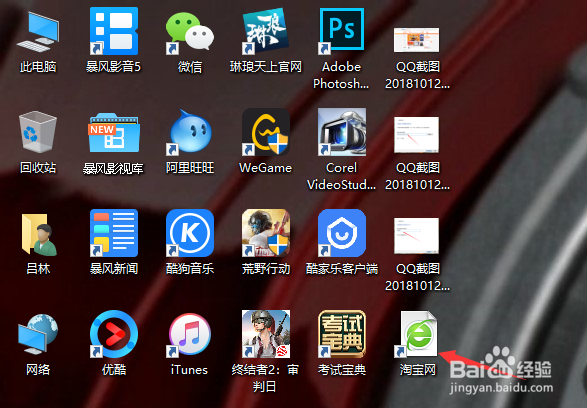Select the WeGame shortcut icon

pos(265,132)
